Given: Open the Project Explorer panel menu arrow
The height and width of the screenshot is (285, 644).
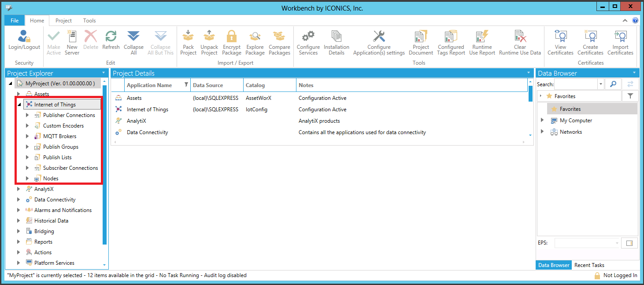Looking at the screenshot, I should 104,73.
